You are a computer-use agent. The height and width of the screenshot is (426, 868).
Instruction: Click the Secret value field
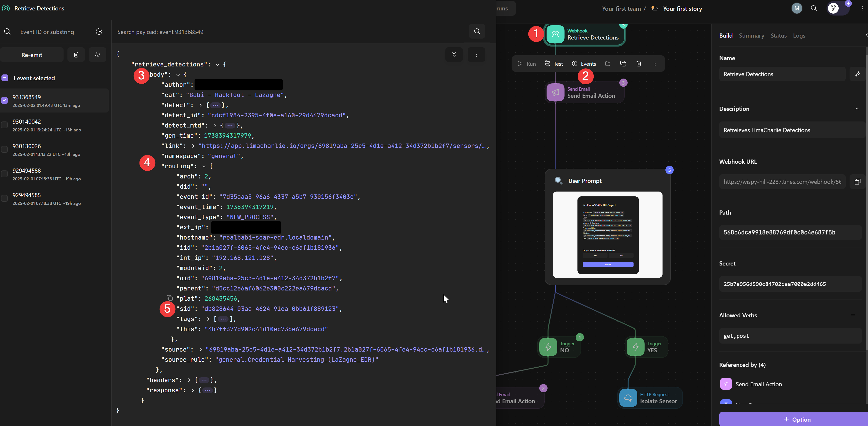click(790, 284)
